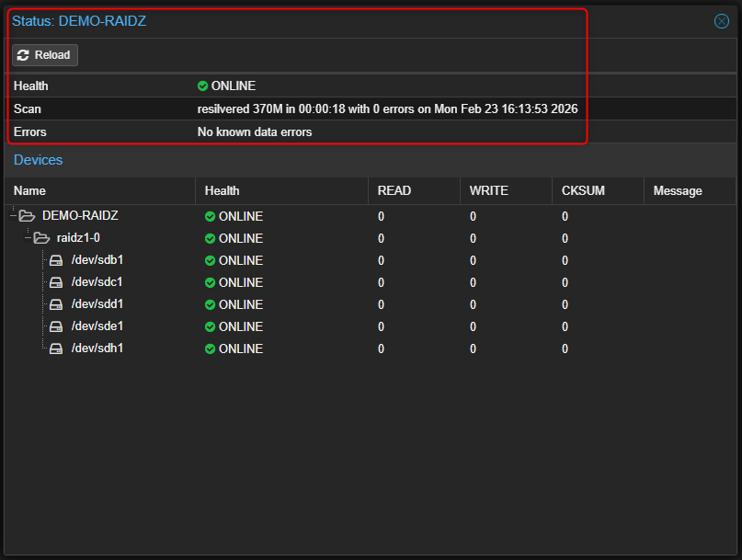Click the Reload circular arrows icon
The image size is (742, 560).
tap(24, 54)
